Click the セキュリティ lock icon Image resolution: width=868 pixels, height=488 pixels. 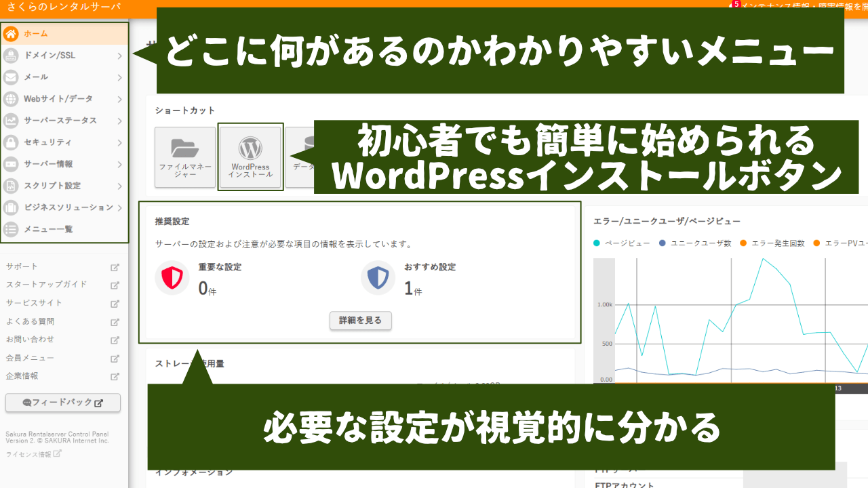(x=11, y=142)
